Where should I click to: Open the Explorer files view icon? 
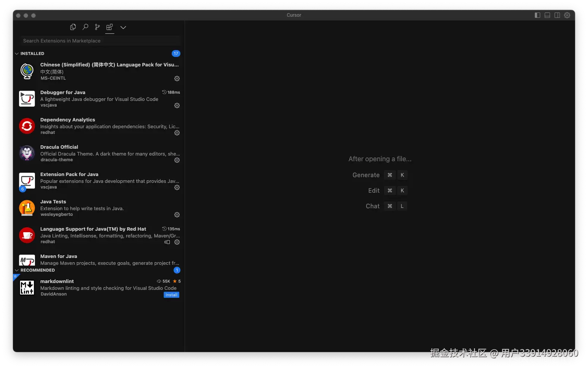pos(73,27)
